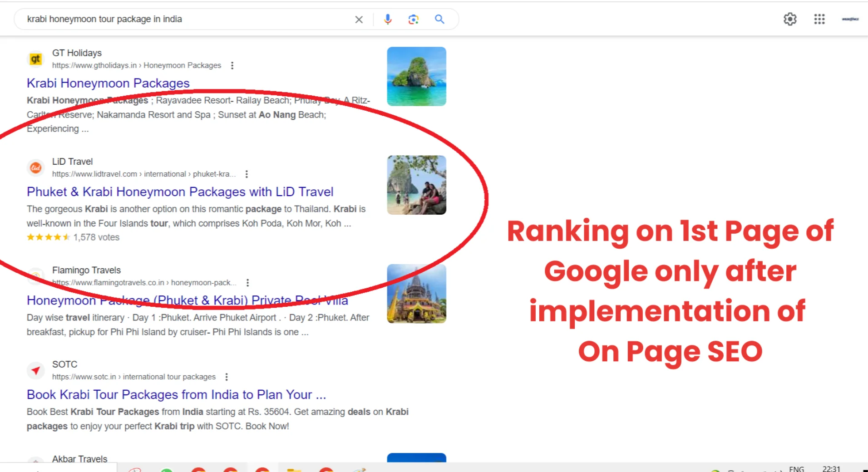
Task: Open Phuket & Krabi Honeymoon Packages link
Action: [x=180, y=192]
